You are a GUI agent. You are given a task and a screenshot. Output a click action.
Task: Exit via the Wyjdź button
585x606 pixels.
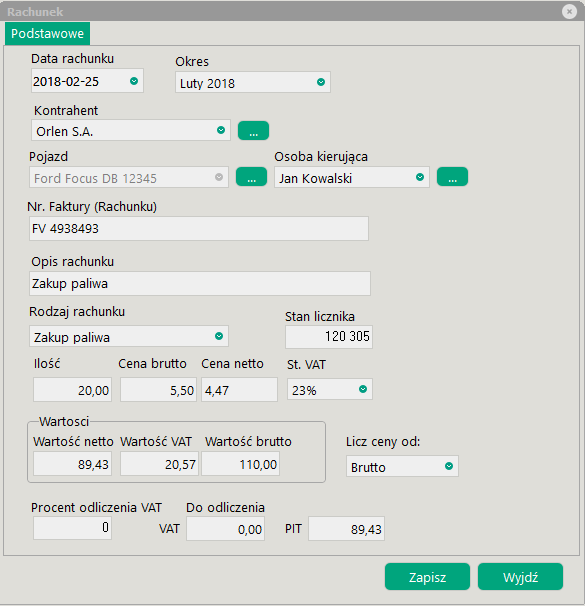click(520, 577)
